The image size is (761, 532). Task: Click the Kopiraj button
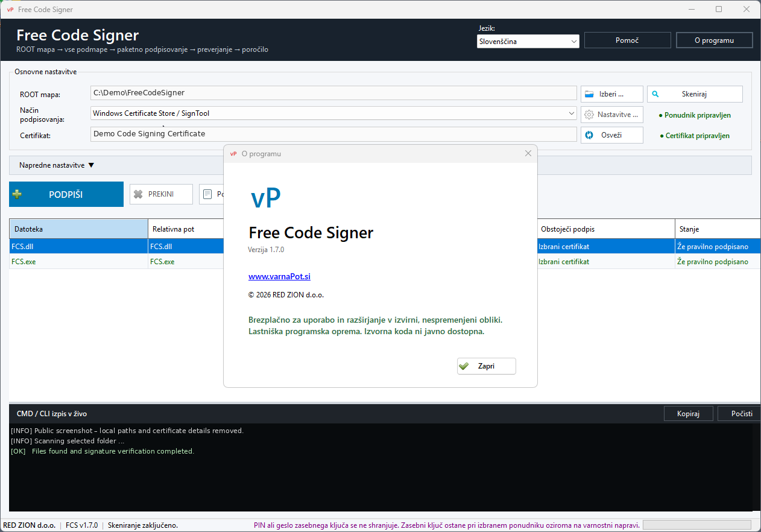point(688,413)
